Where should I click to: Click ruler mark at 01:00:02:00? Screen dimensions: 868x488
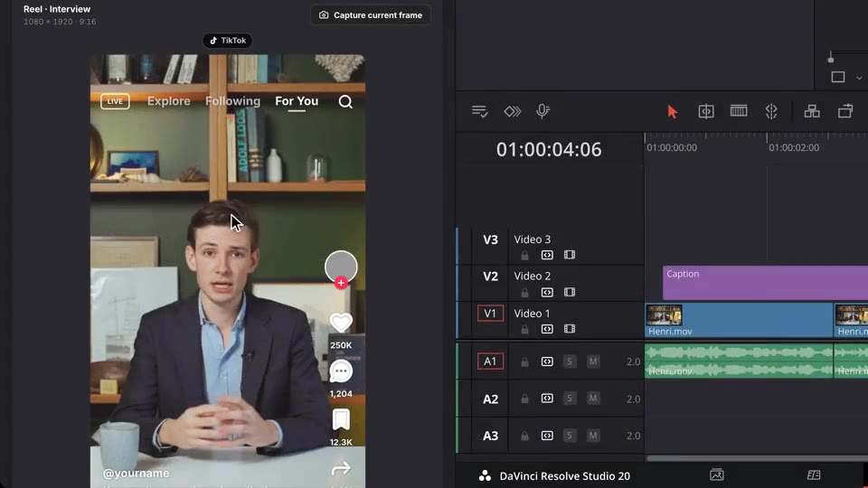click(794, 147)
